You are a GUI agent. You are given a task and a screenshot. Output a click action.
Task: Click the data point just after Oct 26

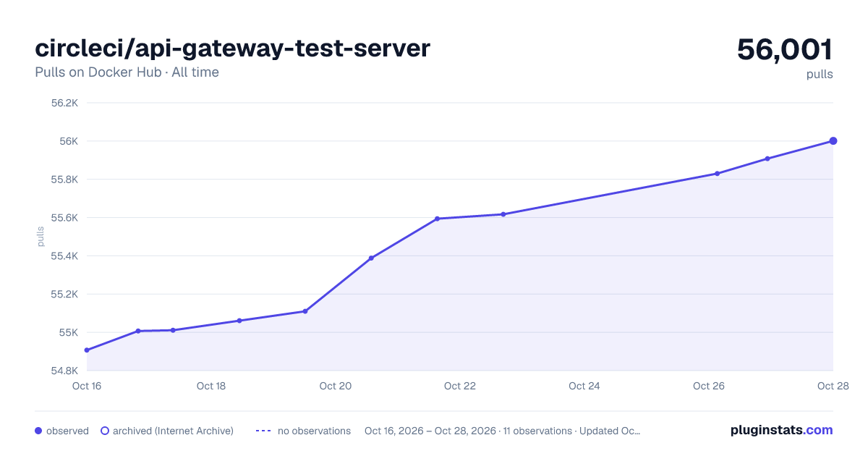point(717,174)
